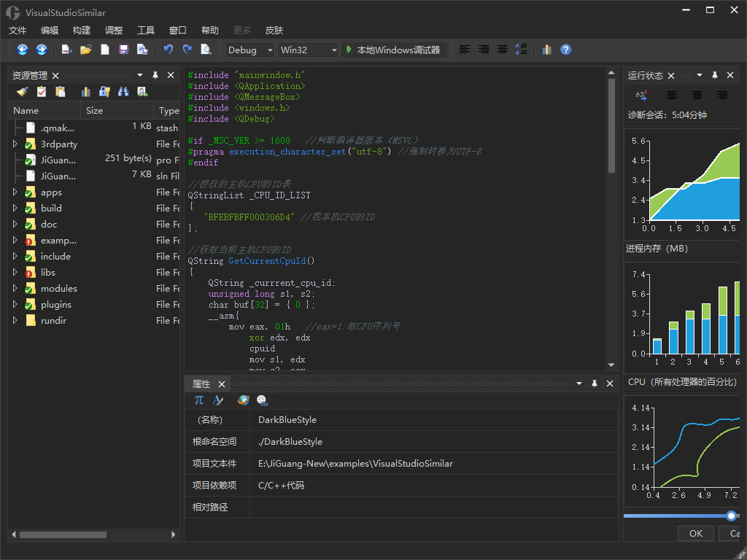Open the Debug configuration dropdown
The width and height of the screenshot is (747, 560).
coord(249,50)
